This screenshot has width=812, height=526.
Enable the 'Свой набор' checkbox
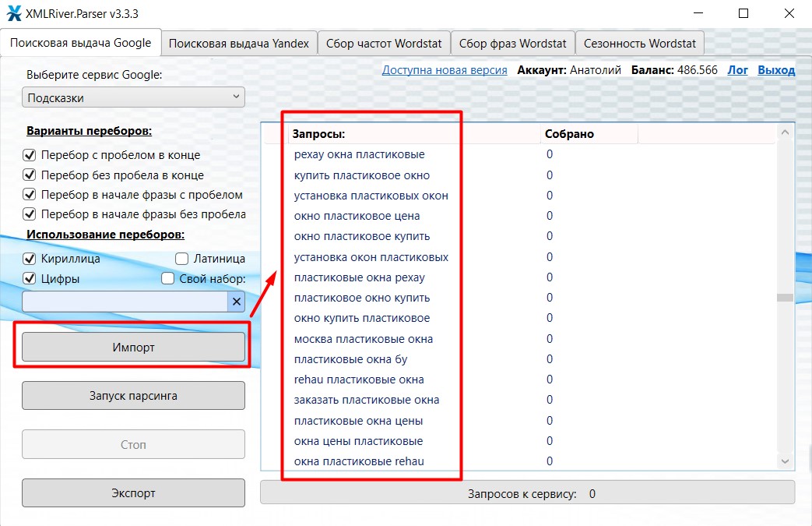pyautogui.click(x=167, y=279)
